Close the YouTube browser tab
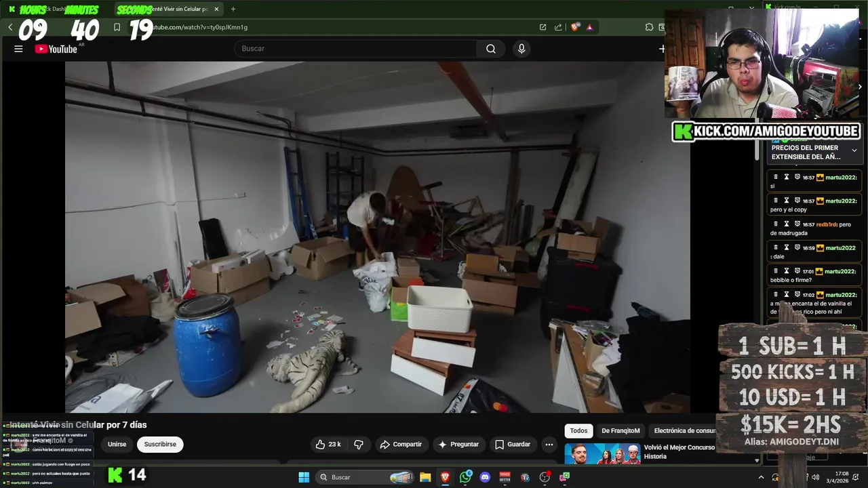Screen dimensions: 868x488 pos(216,9)
